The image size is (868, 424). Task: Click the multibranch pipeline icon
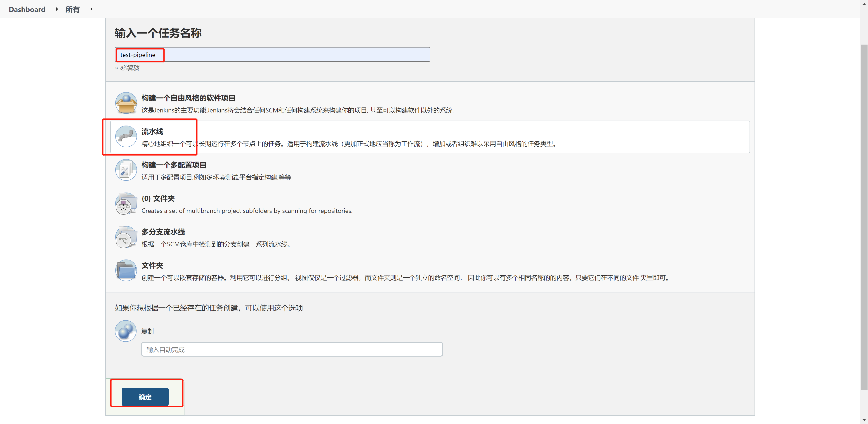click(x=126, y=237)
